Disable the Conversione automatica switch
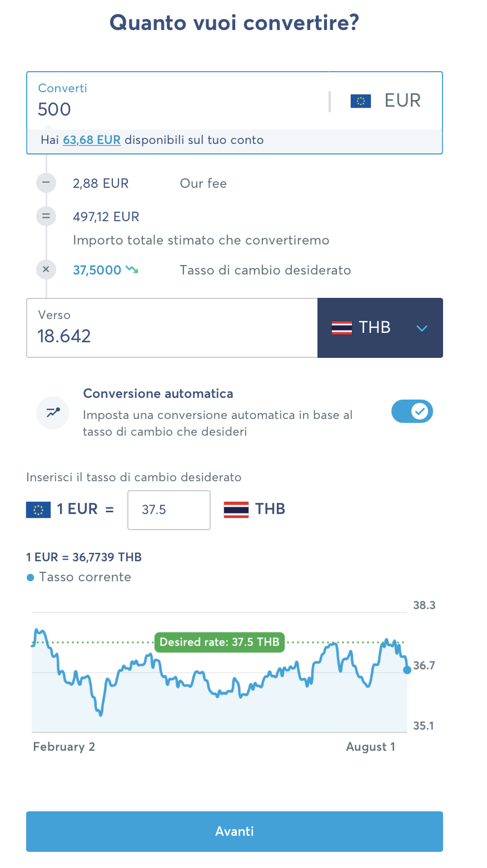The image size is (487, 868). pyautogui.click(x=412, y=411)
